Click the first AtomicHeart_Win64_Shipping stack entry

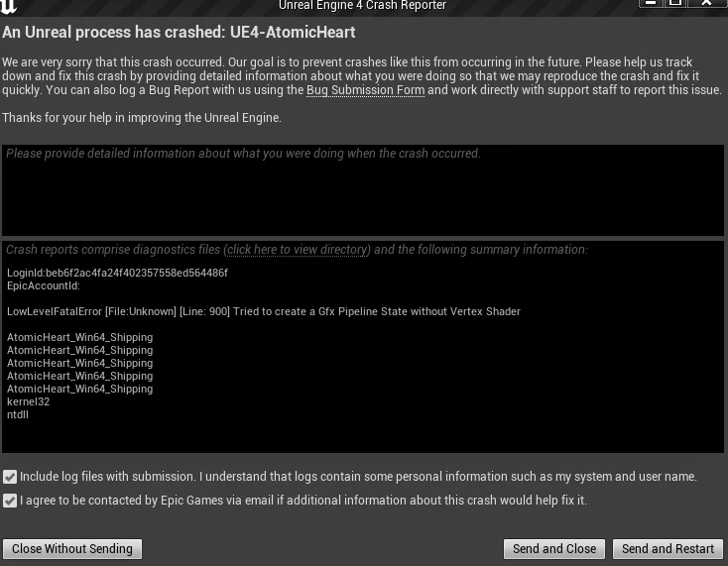[79, 337]
